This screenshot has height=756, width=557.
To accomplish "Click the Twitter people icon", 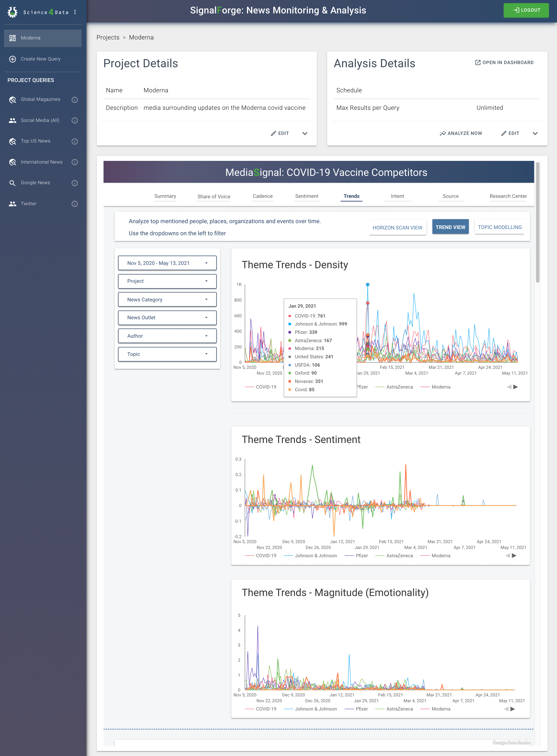I will tap(13, 204).
